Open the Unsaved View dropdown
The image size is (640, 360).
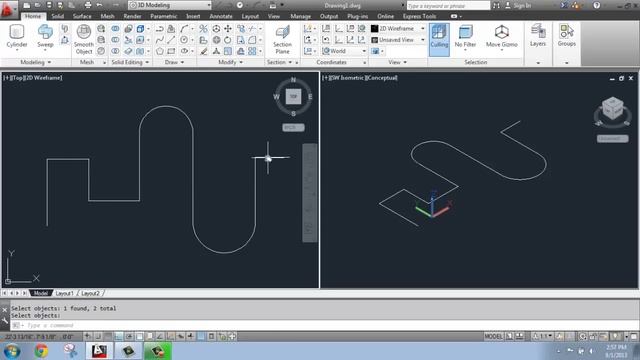pyautogui.click(x=398, y=40)
